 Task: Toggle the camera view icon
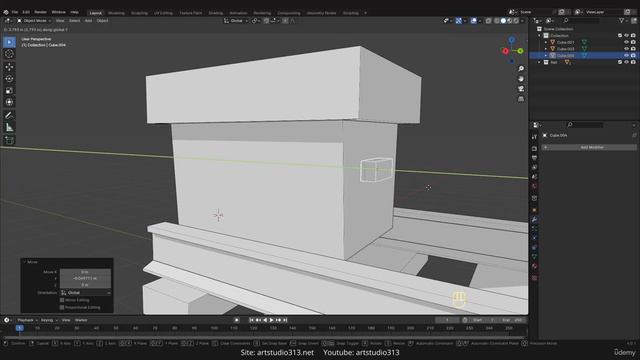click(521, 89)
